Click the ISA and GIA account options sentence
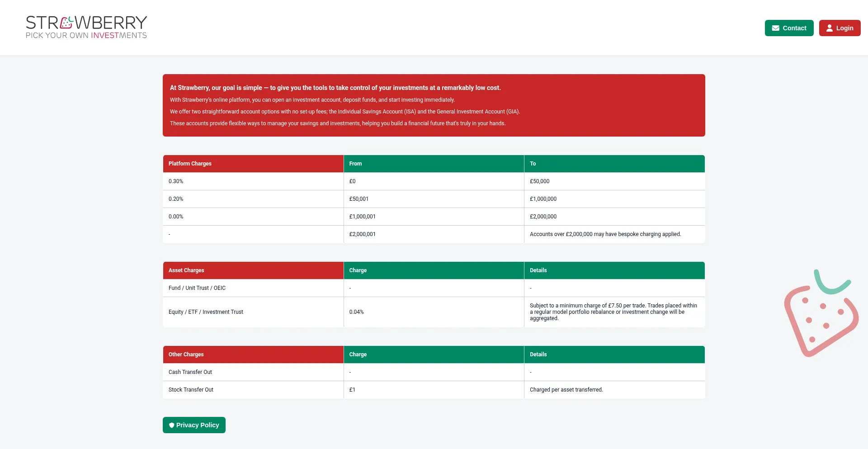 pos(345,112)
